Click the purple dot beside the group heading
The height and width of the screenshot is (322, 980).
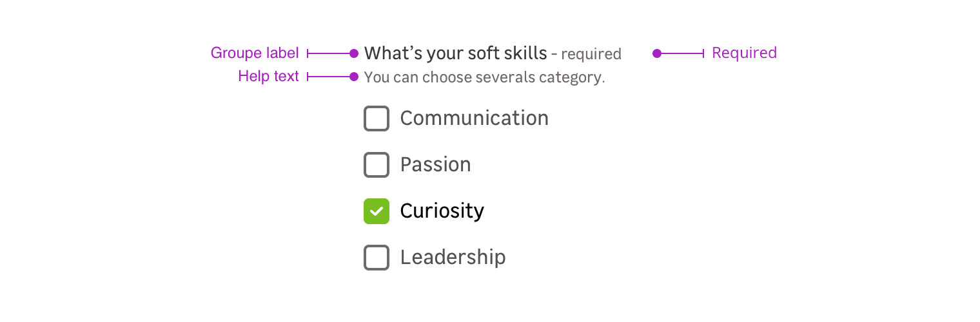point(354,53)
